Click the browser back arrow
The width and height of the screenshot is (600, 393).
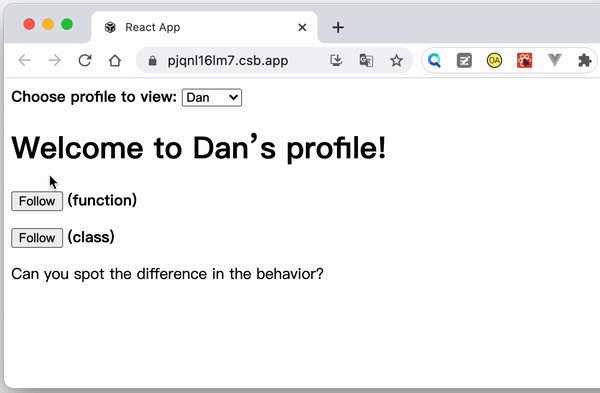[x=24, y=60]
